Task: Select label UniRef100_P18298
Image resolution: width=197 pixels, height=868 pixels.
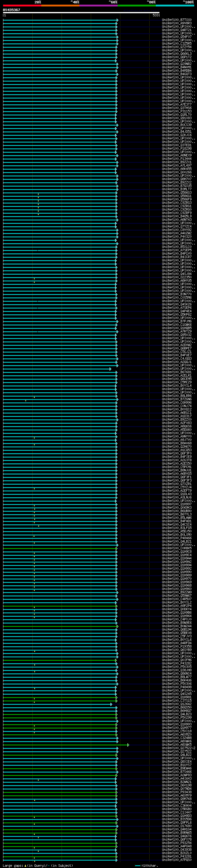Action: point(177,149)
